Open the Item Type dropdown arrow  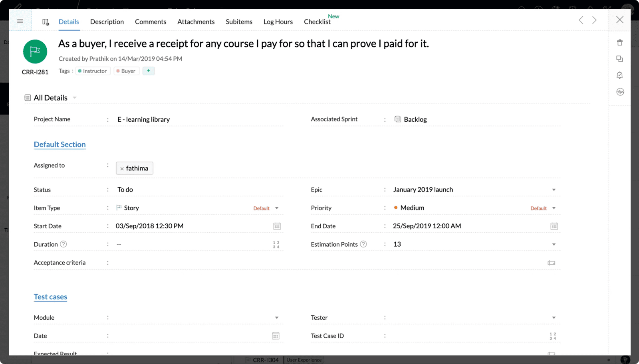tap(277, 208)
